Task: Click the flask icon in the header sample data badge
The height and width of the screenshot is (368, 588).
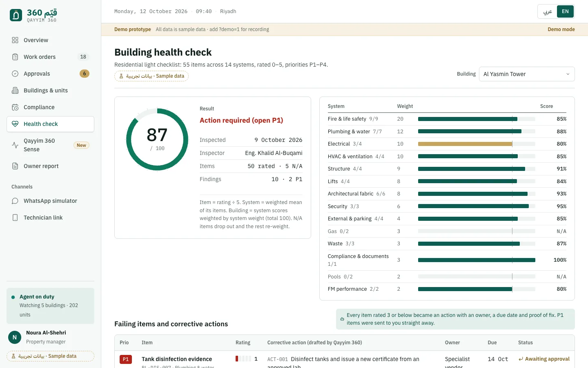Action: point(121,76)
